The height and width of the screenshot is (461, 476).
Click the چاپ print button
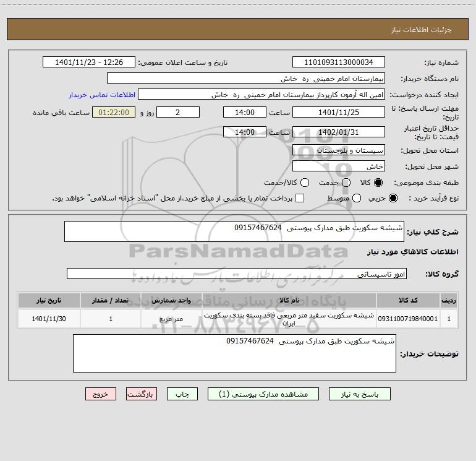tap(182, 394)
